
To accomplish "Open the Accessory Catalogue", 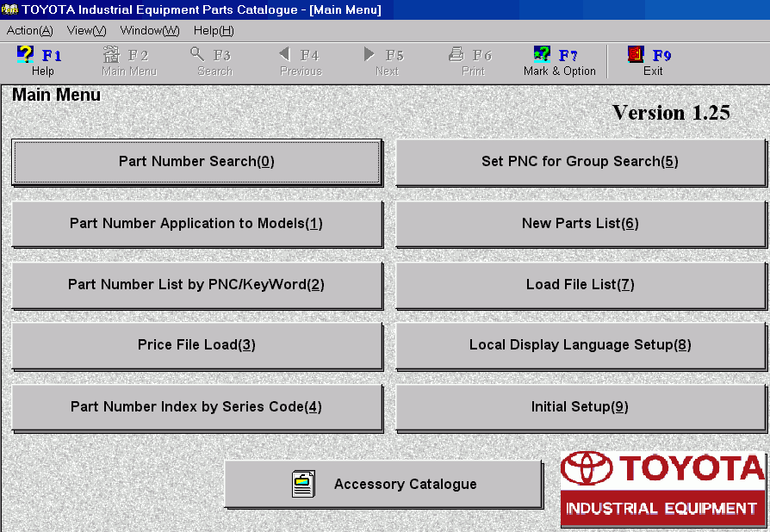I will (383, 484).
